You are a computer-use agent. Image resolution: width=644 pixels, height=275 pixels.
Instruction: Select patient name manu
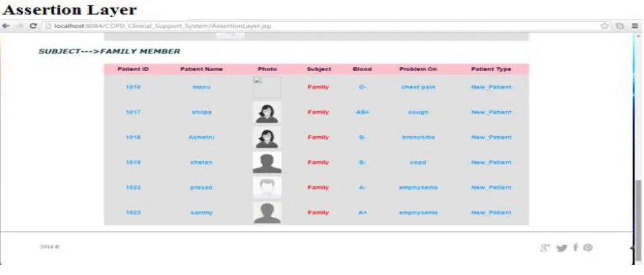point(201,87)
